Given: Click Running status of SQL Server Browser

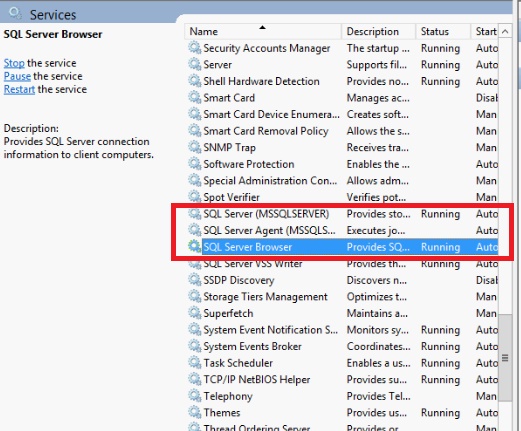Looking at the screenshot, I should click(x=440, y=247).
